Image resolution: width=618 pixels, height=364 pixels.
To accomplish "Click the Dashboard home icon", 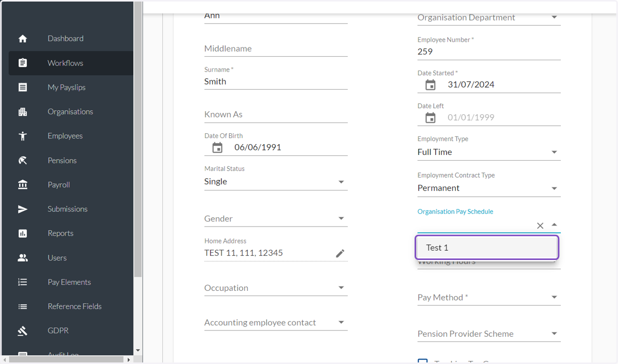I will pyautogui.click(x=23, y=39).
